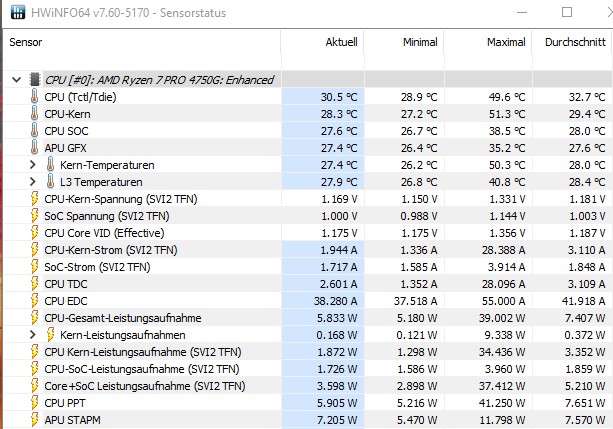Image resolution: width=613 pixels, height=429 pixels.
Task: Click the 39.002 W maximal value
Action: coord(502,318)
